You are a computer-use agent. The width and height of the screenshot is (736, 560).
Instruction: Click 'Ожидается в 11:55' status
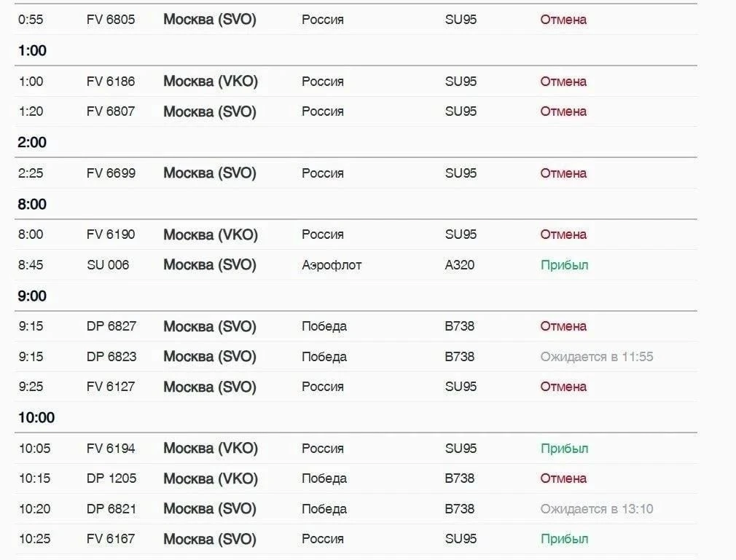click(597, 357)
